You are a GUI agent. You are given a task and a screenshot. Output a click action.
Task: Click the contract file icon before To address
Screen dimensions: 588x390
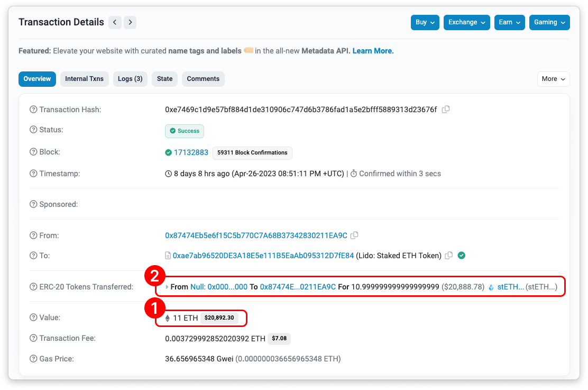click(168, 256)
